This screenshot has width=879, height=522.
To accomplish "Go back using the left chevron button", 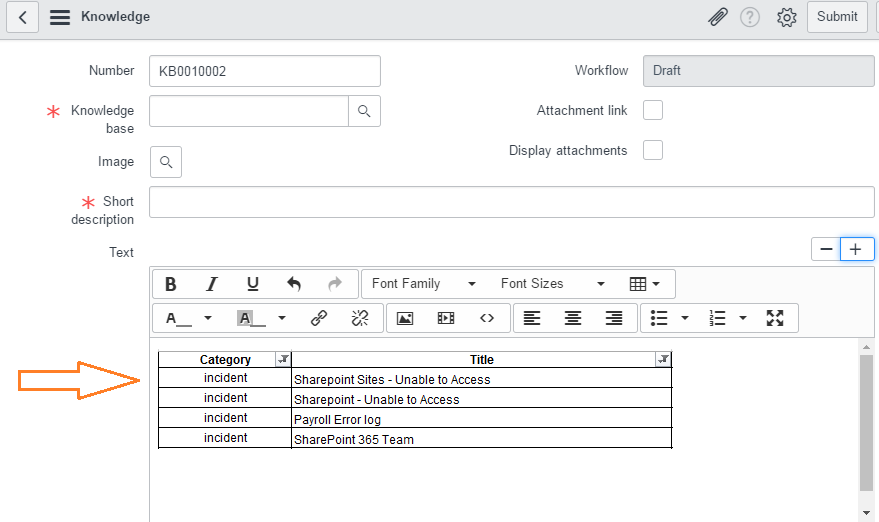I will (x=23, y=17).
